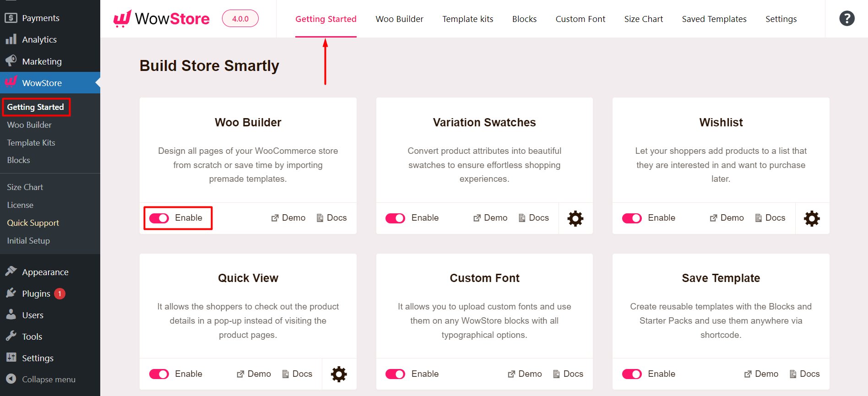Open the Template kits tab
Screen dimensions: 868x396
(x=467, y=19)
